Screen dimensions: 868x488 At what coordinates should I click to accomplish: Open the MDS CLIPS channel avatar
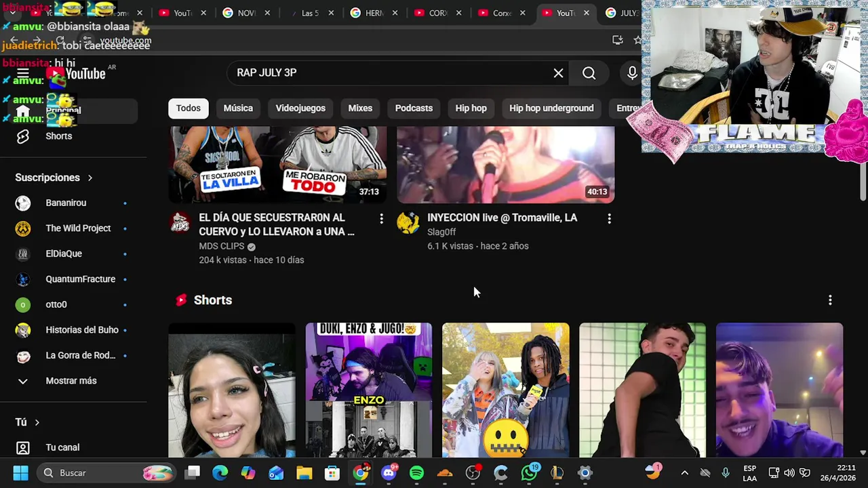[x=180, y=222]
